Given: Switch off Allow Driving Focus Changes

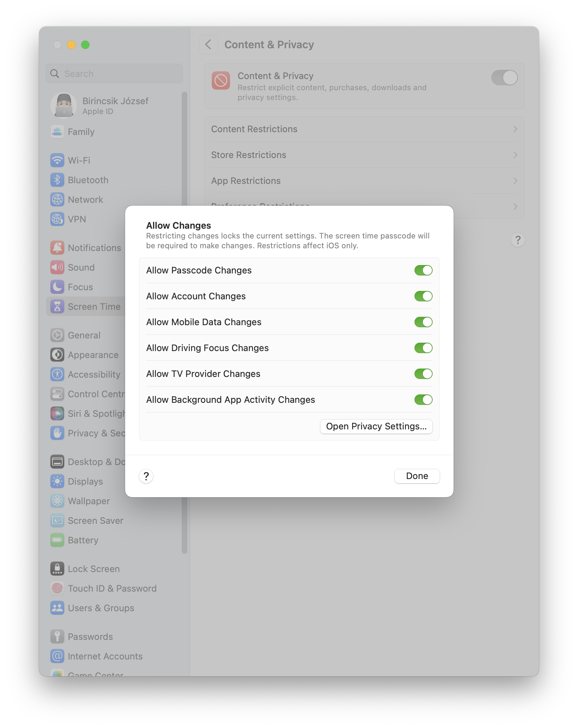Looking at the screenshot, I should tap(423, 348).
